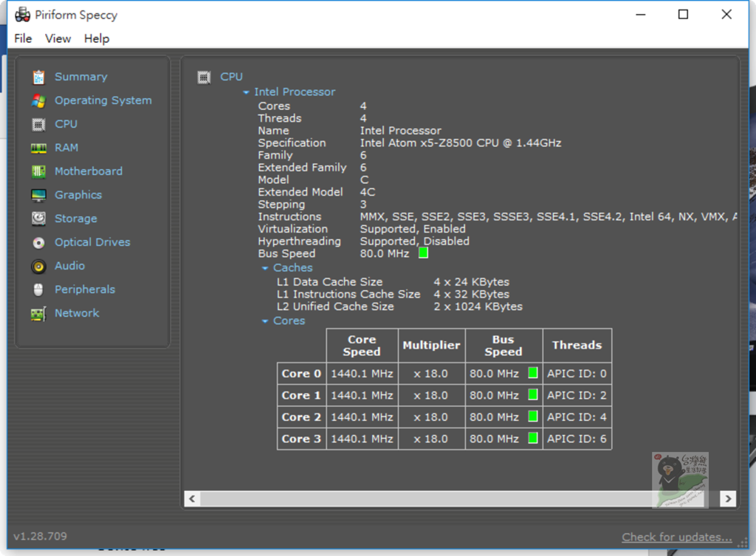
Task: Open the View menu
Action: [x=58, y=38]
